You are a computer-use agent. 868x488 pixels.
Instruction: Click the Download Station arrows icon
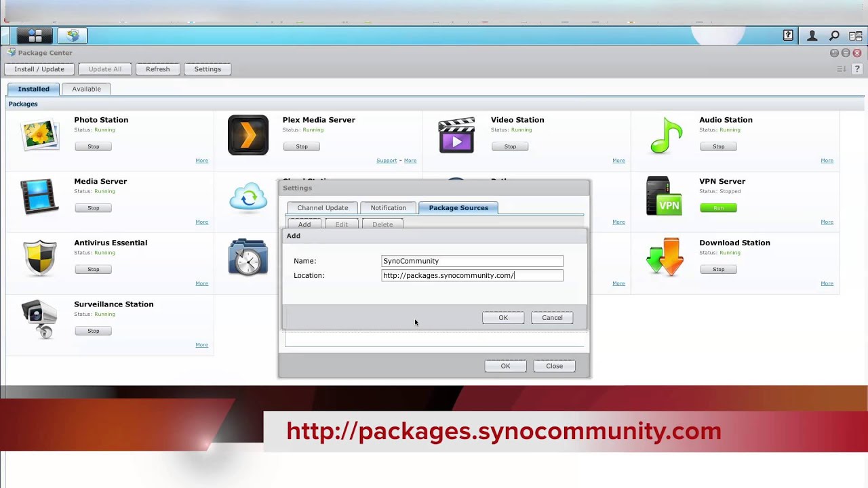pyautogui.click(x=665, y=257)
